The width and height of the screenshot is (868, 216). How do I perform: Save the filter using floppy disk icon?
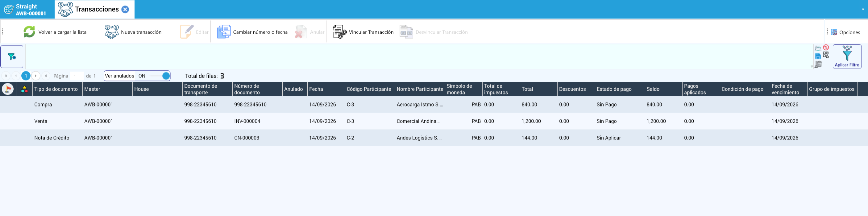tap(818, 56)
